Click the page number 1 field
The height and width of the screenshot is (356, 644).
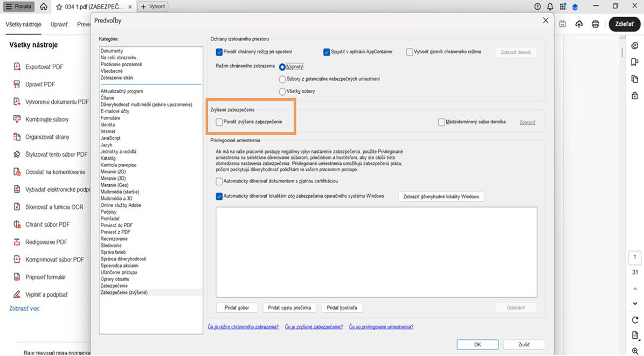tap(635, 257)
